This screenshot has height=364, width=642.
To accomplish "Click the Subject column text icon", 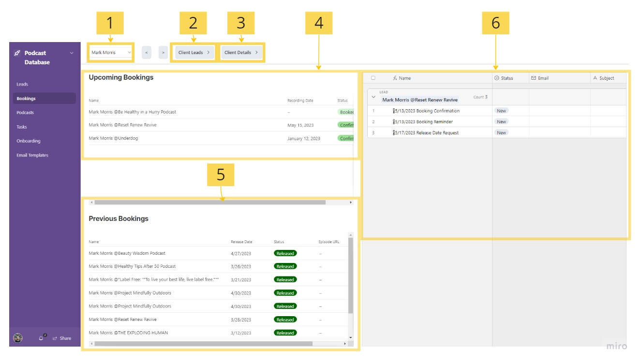I will (x=595, y=78).
